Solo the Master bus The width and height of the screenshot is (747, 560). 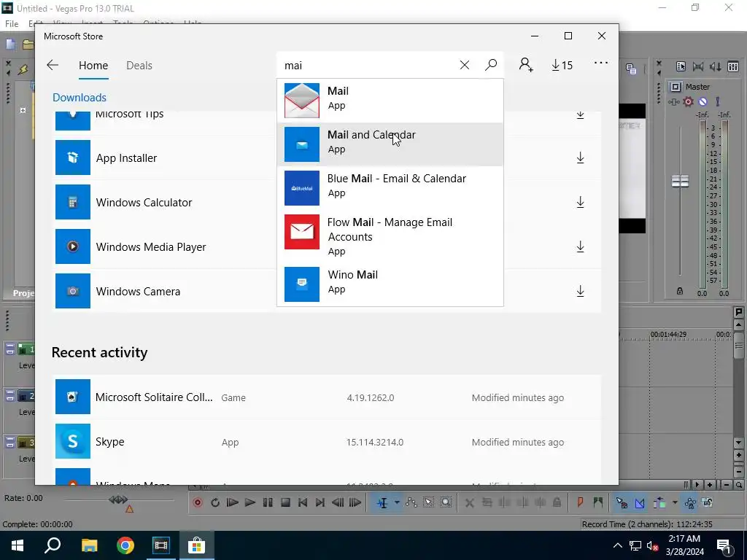(x=718, y=101)
